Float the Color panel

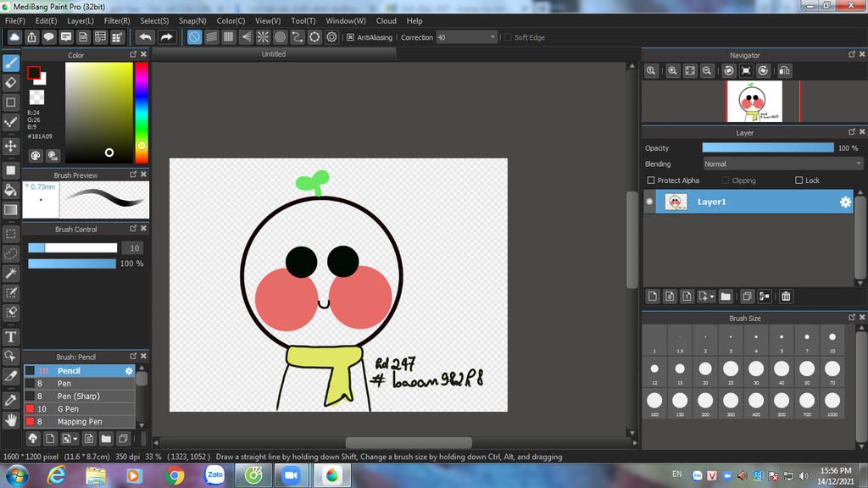point(133,54)
